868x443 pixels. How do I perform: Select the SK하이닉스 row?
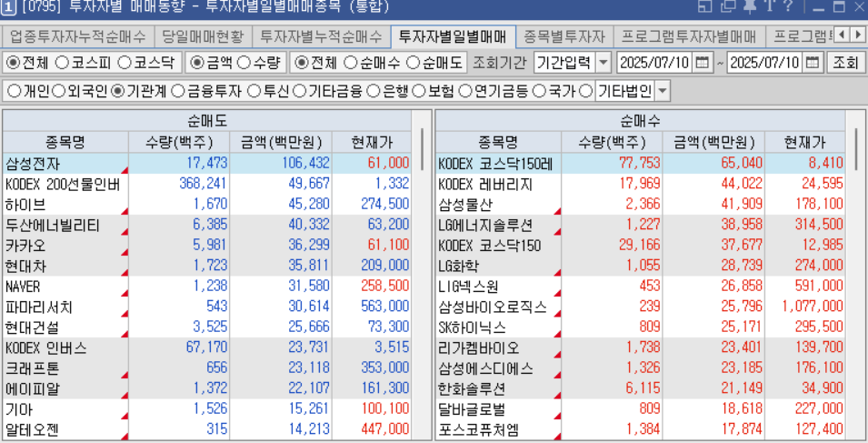coord(641,327)
